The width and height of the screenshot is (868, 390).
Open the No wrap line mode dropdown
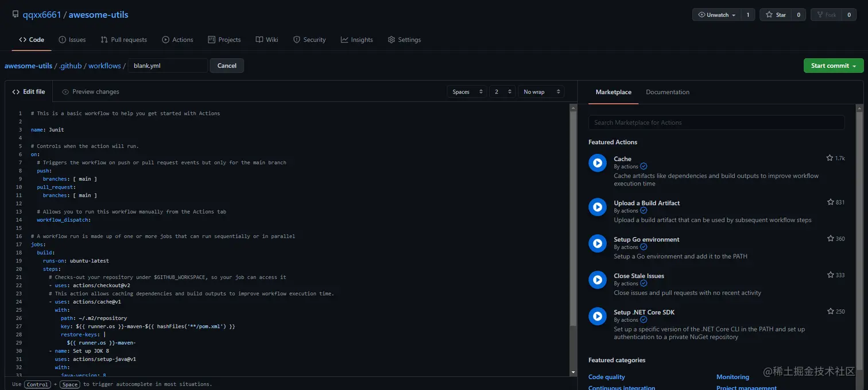[x=541, y=92]
